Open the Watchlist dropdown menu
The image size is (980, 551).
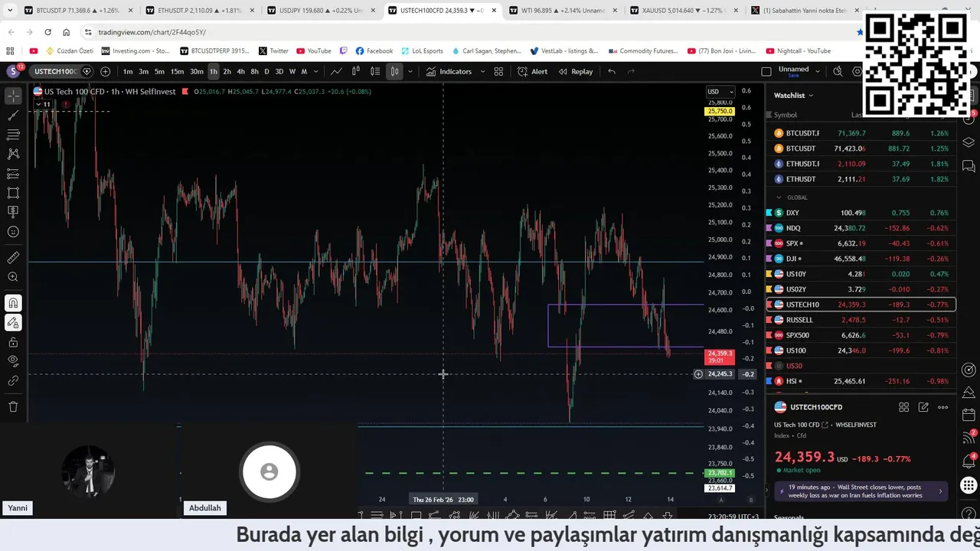[793, 95]
